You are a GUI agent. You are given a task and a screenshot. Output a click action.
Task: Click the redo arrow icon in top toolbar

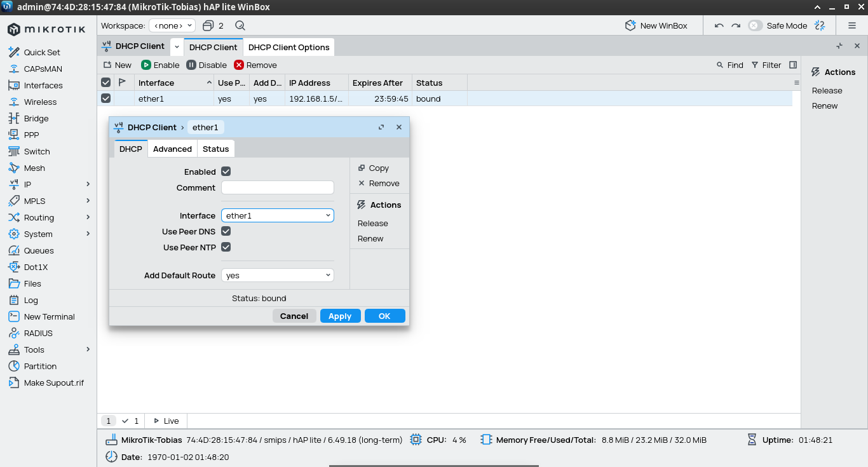(x=736, y=25)
